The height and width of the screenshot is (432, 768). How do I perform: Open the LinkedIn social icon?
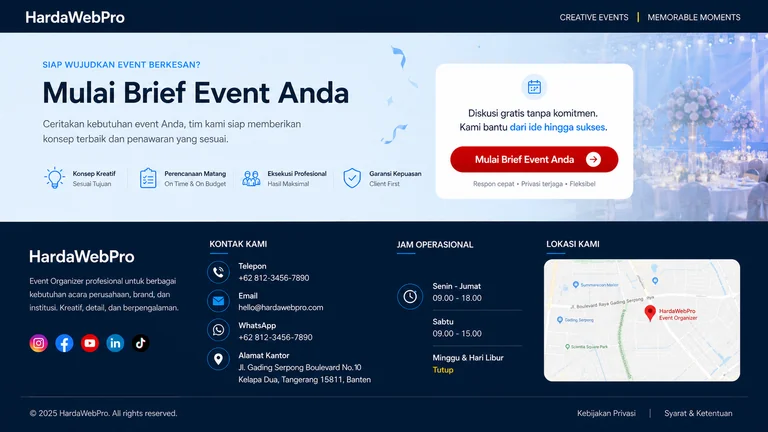pyautogui.click(x=115, y=343)
